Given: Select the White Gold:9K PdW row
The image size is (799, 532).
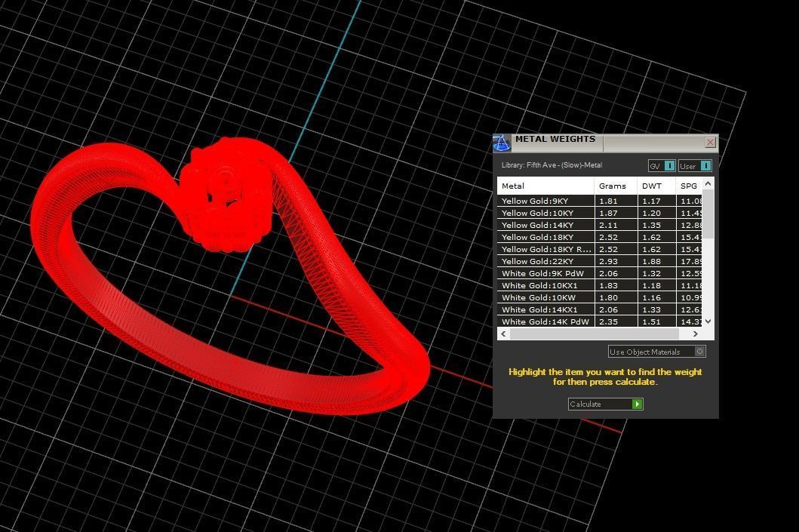Looking at the screenshot, I should tap(600, 274).
